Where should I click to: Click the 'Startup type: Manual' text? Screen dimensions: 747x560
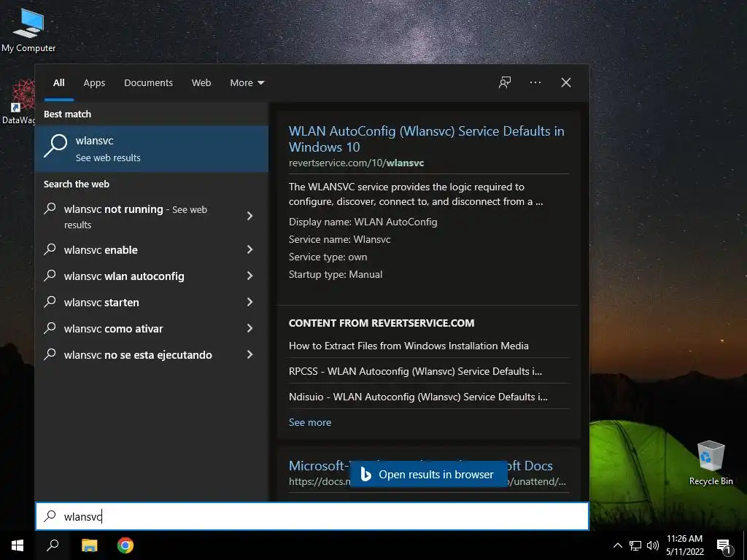click(x=336, y=274)
